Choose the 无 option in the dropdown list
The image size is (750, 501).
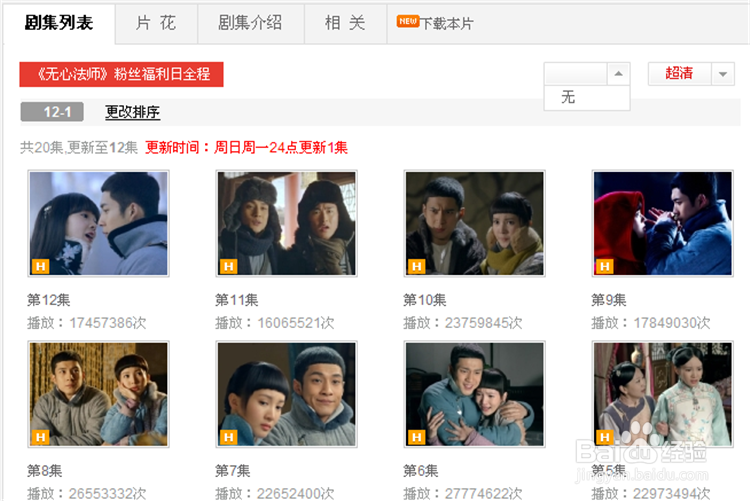coord(587,98)
